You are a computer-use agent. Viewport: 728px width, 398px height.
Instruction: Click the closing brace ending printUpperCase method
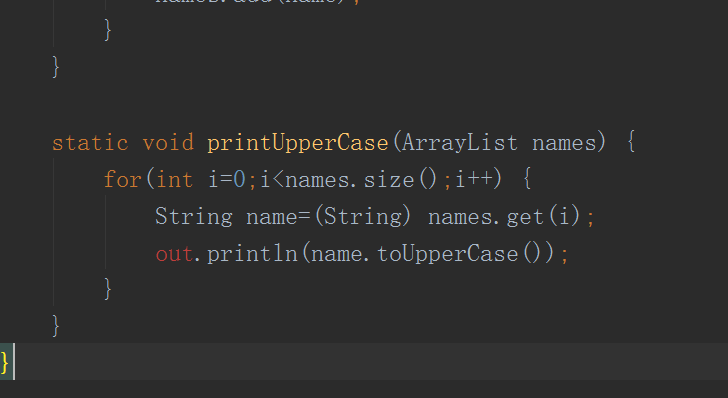(x=56, y=325)
